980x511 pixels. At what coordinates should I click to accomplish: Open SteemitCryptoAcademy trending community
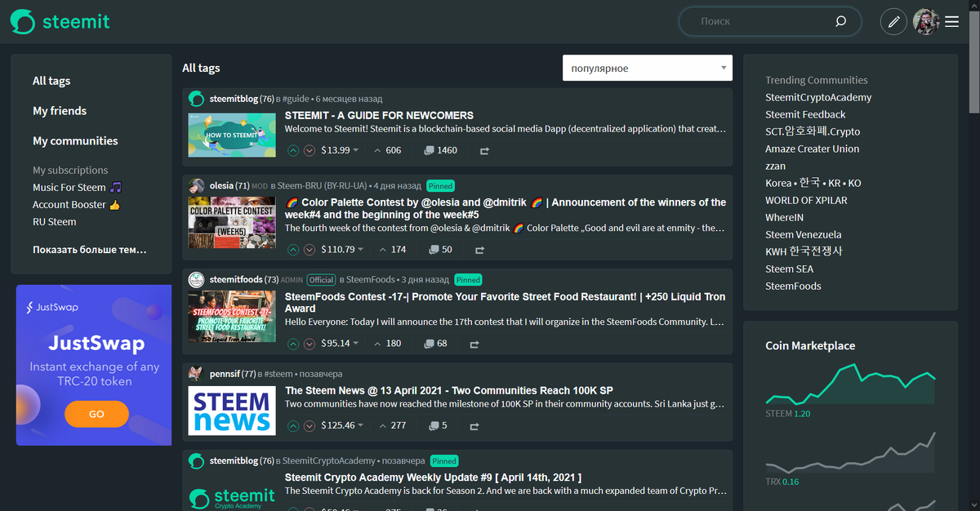click(x=818, y=97)
